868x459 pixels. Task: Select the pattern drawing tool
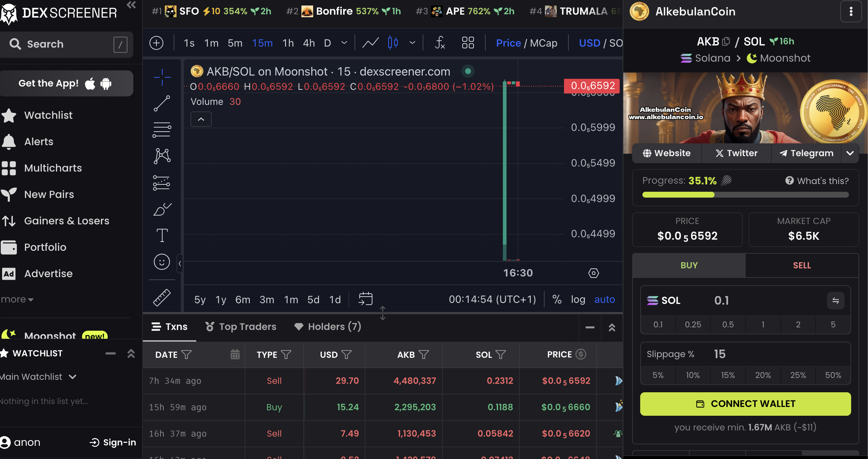[x=162, y=156]
